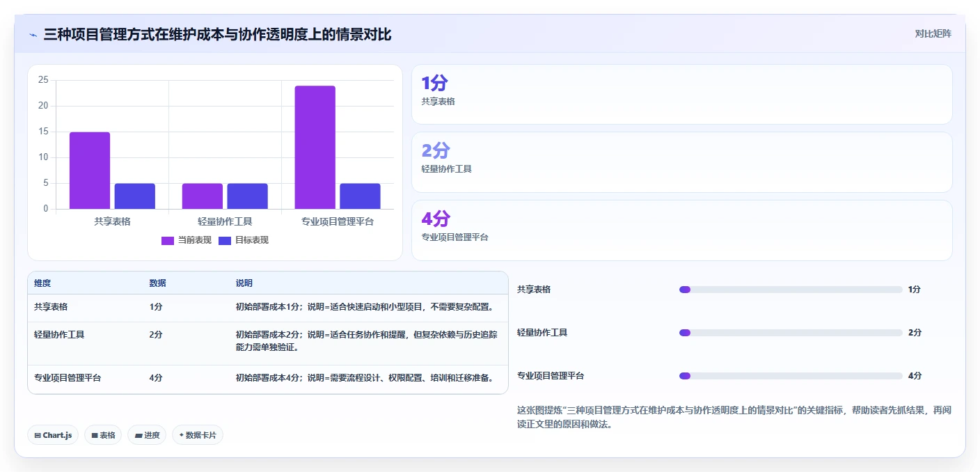This screenshot has height=472, width=980.
Task: Click the lightning icon beside the title
Action: pos(33,34)
